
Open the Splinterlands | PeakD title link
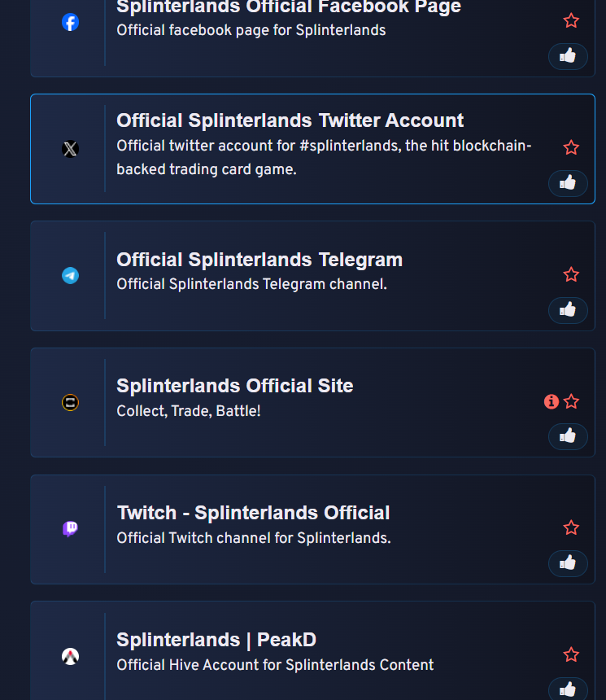click(216, 640)
